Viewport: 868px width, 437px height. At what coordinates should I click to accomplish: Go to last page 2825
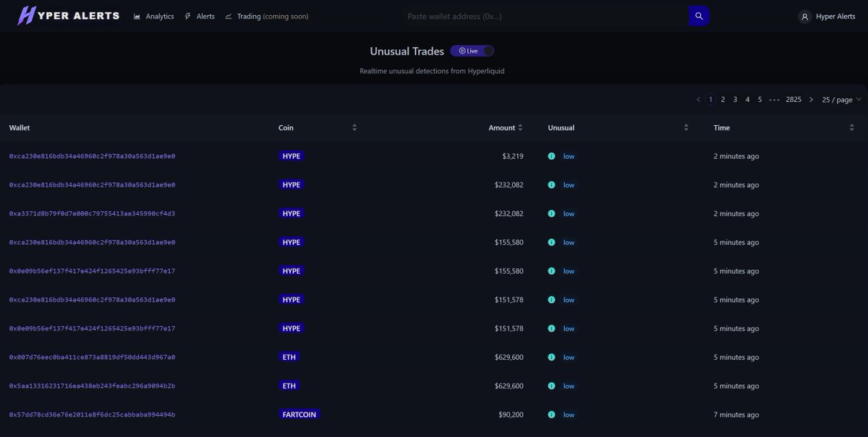(793, 99)
